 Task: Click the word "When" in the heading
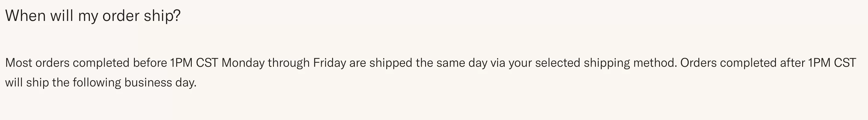tap(25, 16)
